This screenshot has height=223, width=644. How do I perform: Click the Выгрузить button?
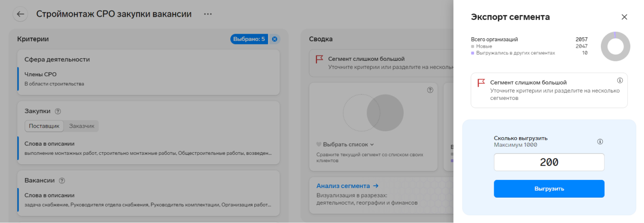(x=549, y=188)
